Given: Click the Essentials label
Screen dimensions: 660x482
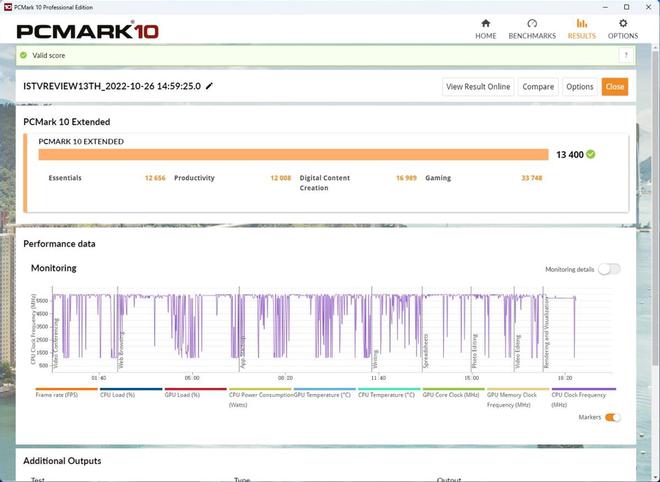Looking at the screenshot, I should tap(65, 178).
